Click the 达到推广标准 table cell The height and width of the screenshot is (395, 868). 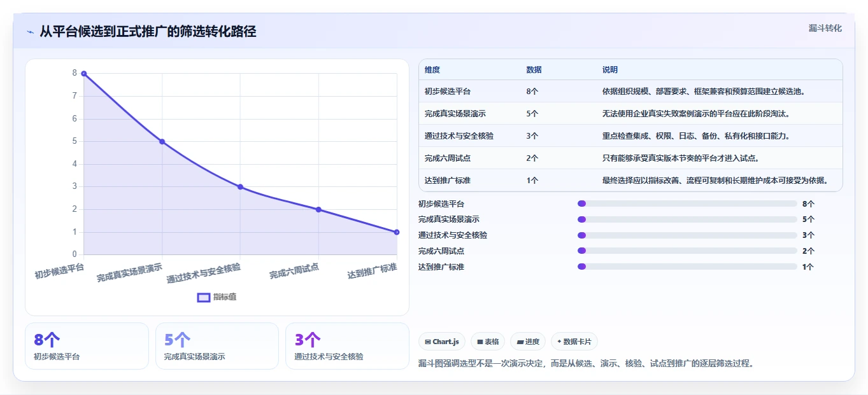pyautogui.click(x=448, y=181)
